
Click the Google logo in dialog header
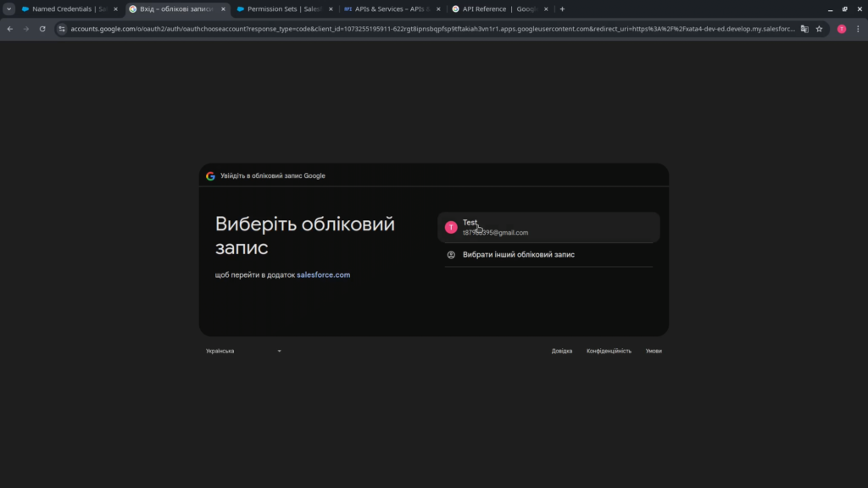point(210,176)
